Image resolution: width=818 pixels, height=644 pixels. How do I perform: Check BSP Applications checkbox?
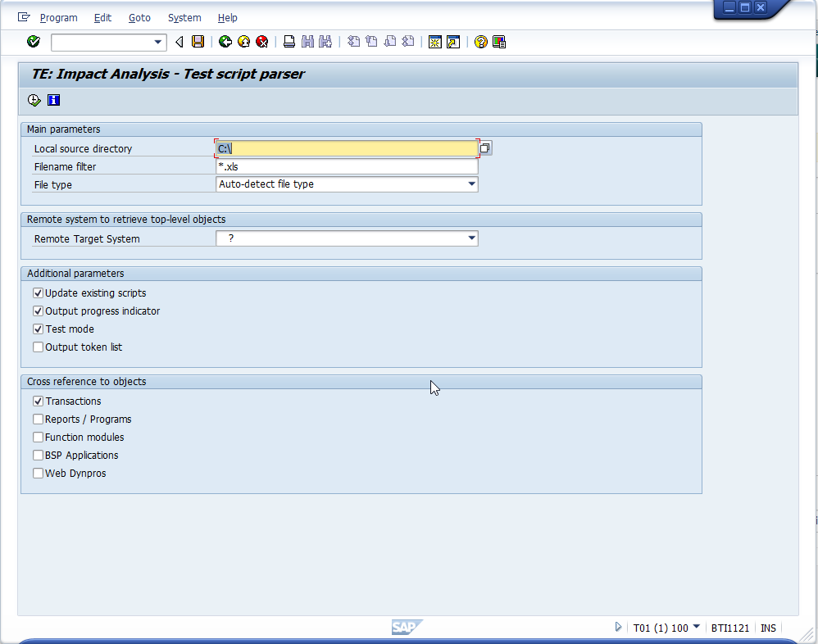coord(38,456)
